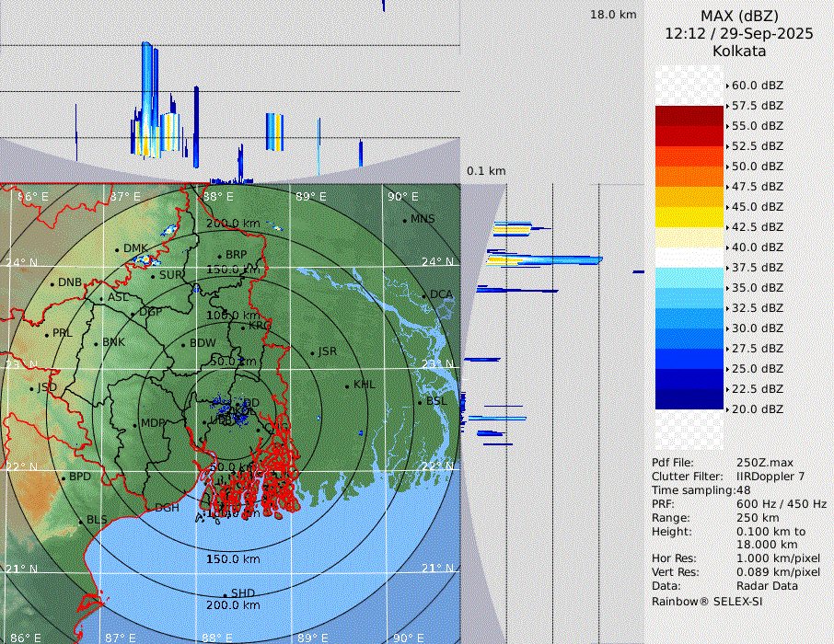Click the BRP station marker

219,257
